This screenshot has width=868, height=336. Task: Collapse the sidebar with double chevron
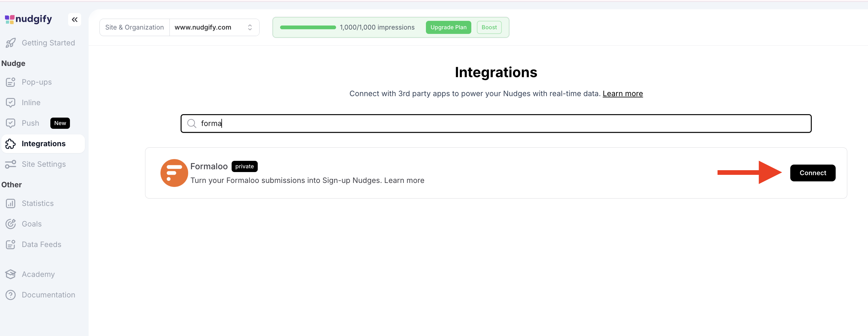tap(75, 20)
